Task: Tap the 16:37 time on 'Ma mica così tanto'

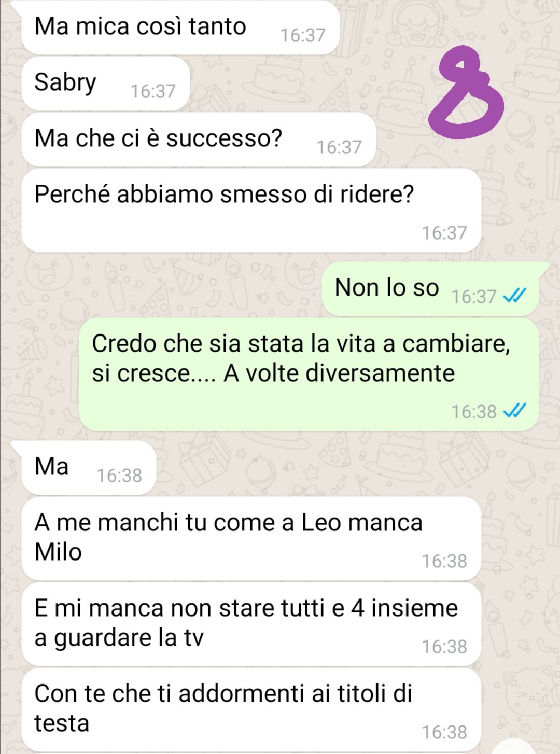Action: (303, 35)
